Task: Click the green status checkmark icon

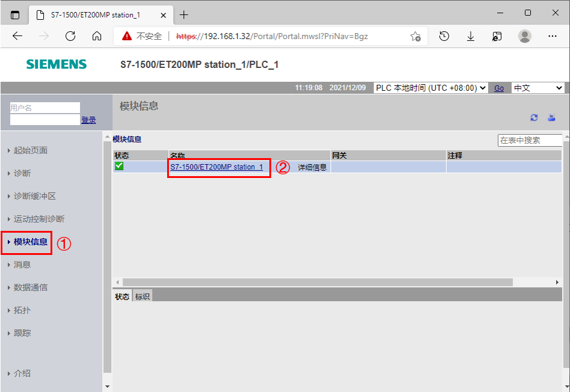Action: (119, 166)
